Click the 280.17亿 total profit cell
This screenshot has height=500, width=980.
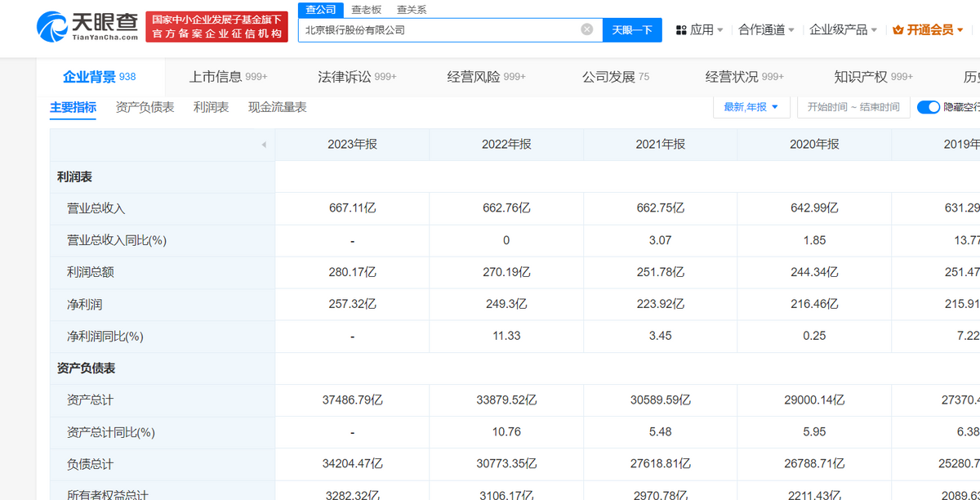pos(352,272)
